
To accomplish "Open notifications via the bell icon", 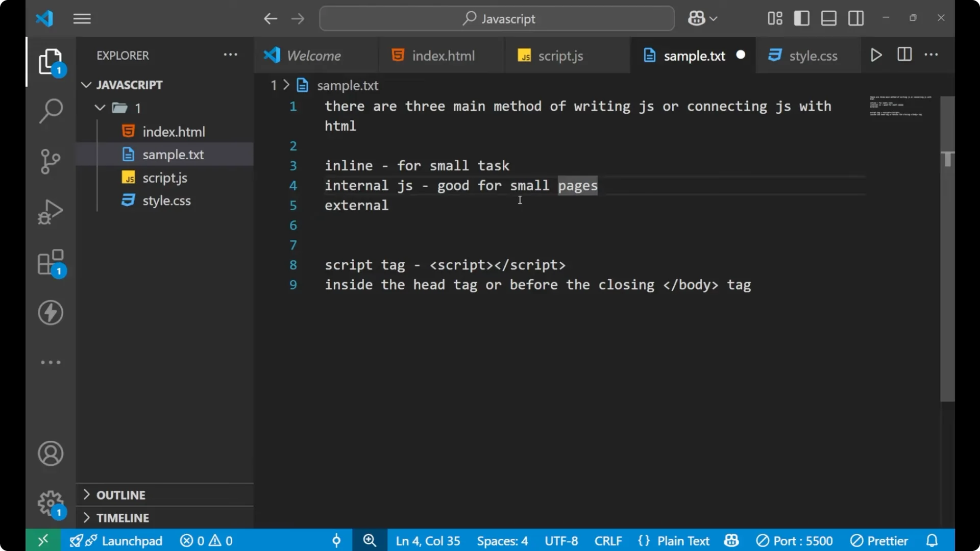I will click(933, 540).
